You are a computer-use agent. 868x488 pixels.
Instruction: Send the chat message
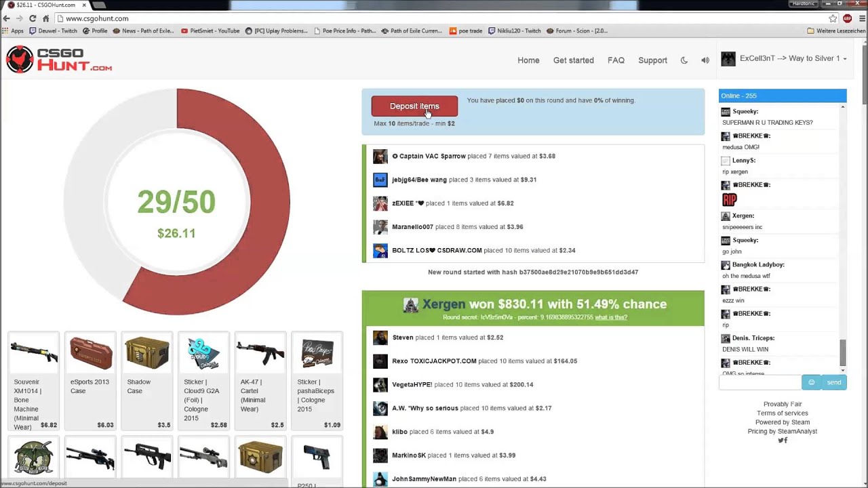(834, 382)
